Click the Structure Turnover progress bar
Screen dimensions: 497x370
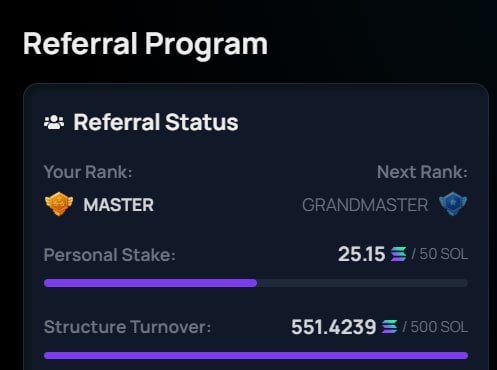[x=256, y=355]
